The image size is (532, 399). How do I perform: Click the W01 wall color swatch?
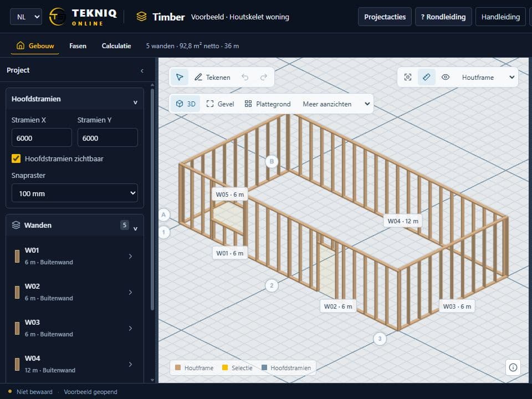pyautogui.click(x=17, y=256)
